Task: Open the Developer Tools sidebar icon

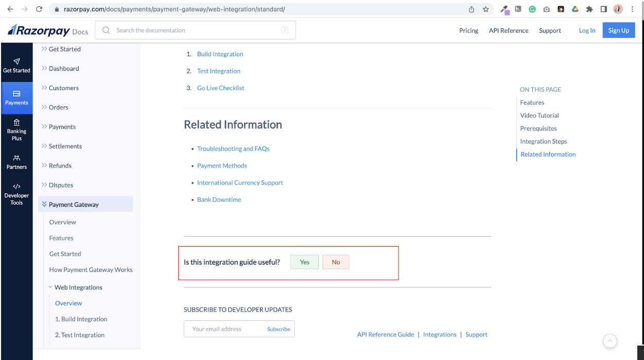Action: coord(17,192)
